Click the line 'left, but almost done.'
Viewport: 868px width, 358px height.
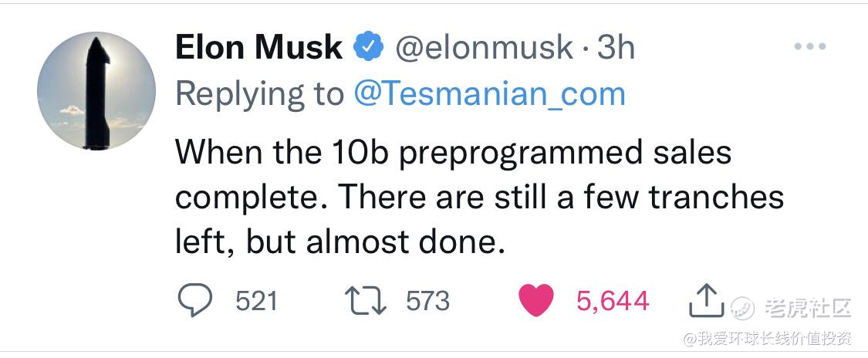pos(340,242)
